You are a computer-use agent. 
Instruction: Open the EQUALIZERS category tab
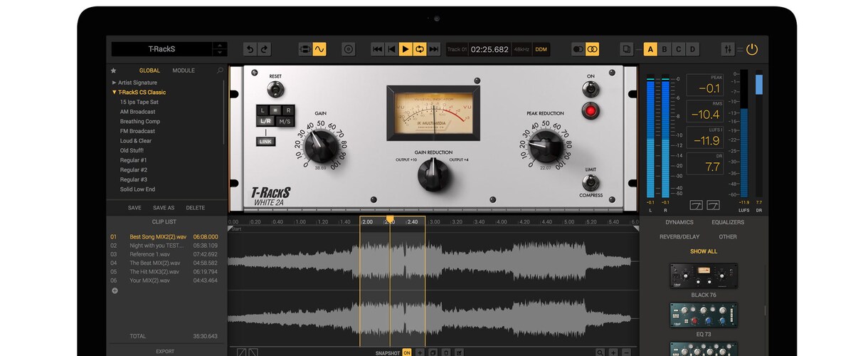tap(728, 222)
